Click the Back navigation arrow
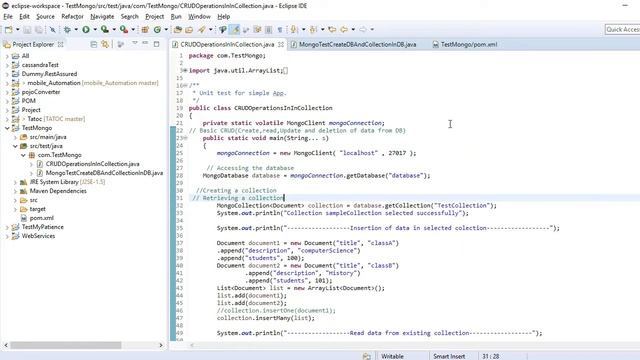The height and width of the screenshot is (360, 640). tap(344, 29)
